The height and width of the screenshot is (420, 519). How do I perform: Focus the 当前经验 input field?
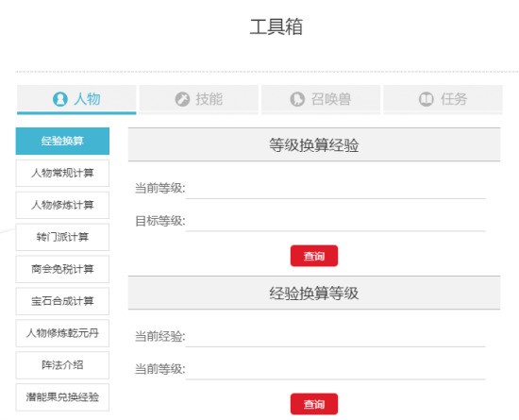pos(336,337)
